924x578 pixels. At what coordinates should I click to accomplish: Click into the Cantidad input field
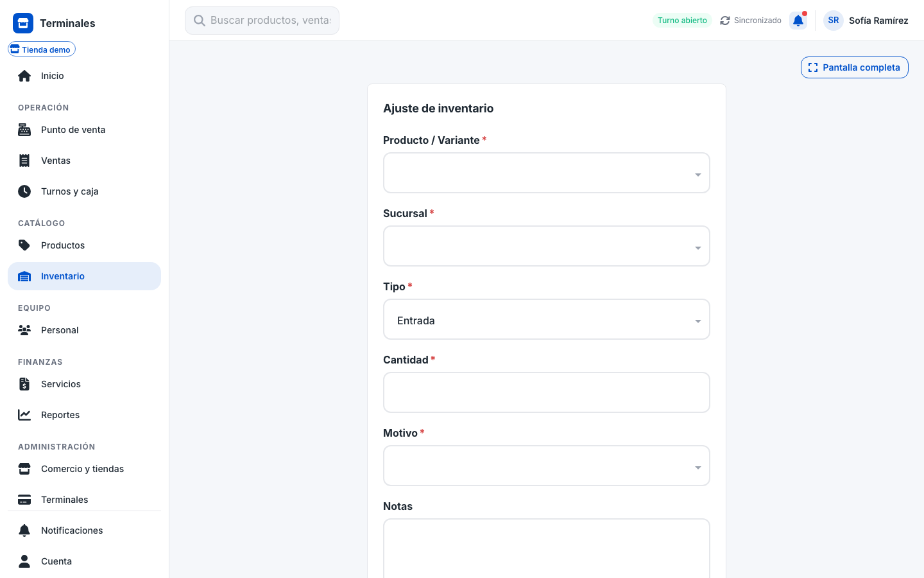(547, 392)
